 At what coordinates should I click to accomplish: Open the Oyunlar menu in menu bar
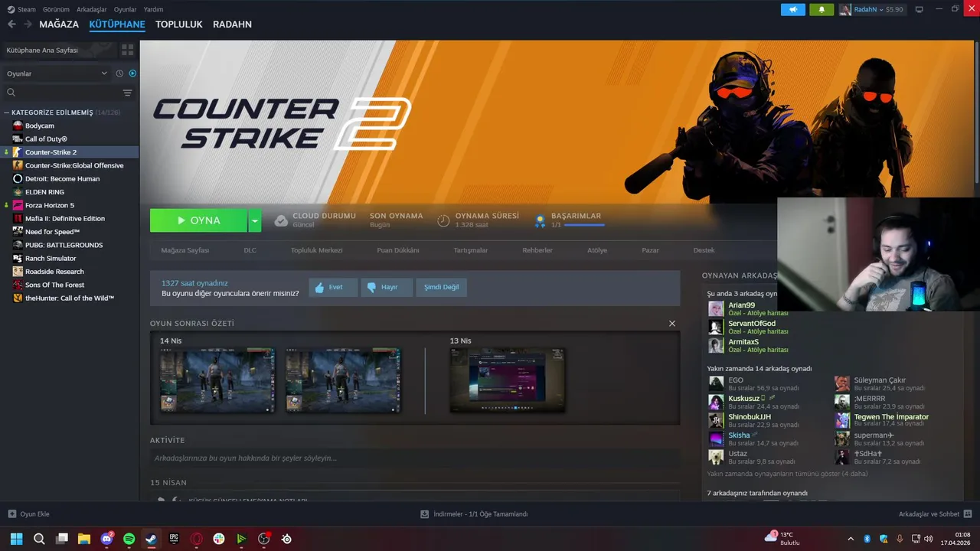tap(126, 9)
